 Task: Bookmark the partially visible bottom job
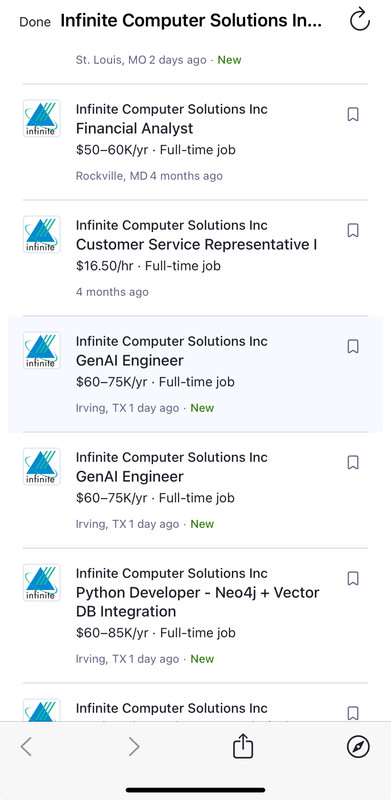tap(353, 712)
